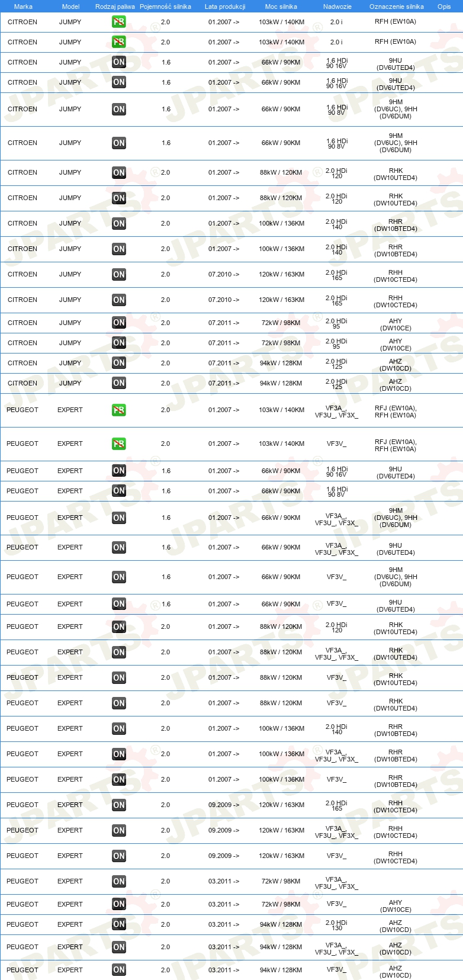Select '94kW / 128KM' in Peugeot VF3V_ row
Viewport: 463px width, 980px height.
[281, 970]
